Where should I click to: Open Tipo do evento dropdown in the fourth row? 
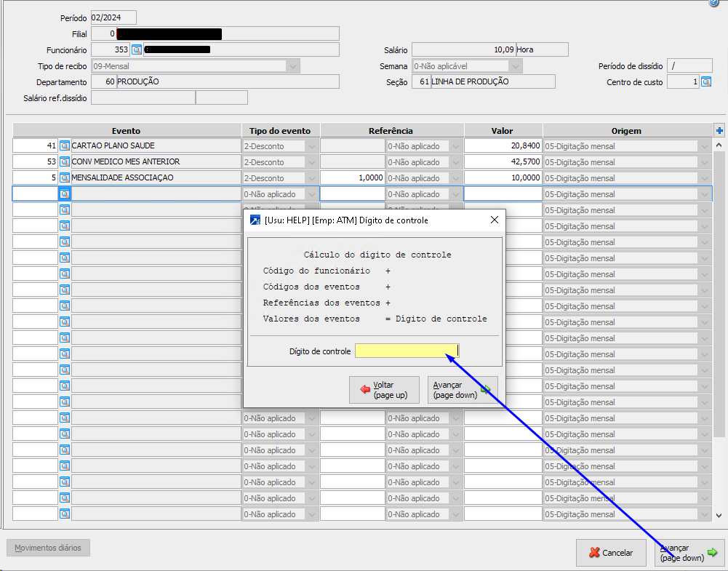[x=312, y=194]
